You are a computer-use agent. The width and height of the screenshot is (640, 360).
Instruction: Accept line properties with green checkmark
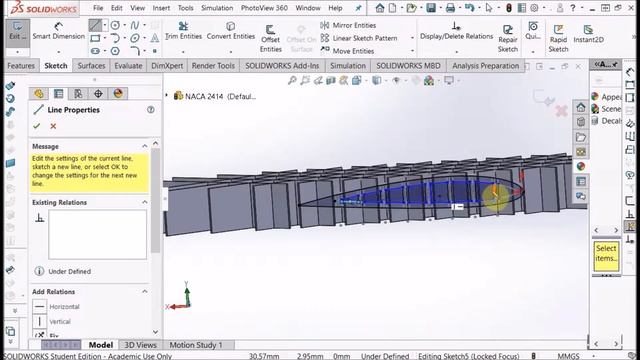(37, 126)
